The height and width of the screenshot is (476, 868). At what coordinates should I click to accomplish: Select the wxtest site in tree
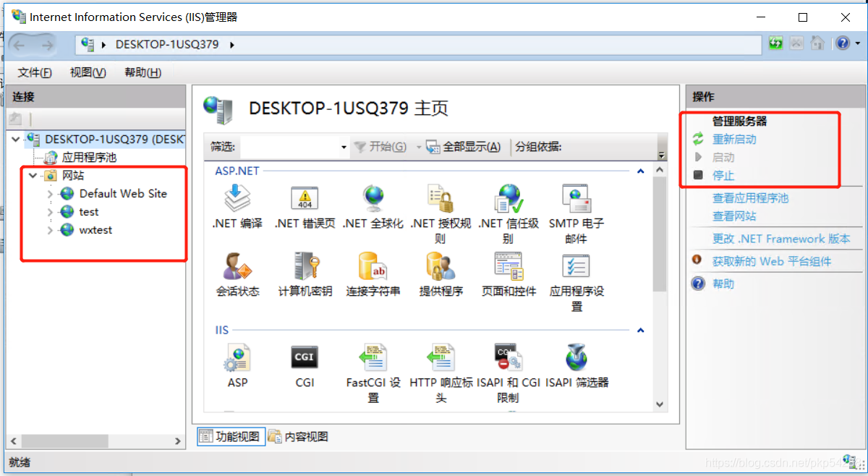(95, 230)
